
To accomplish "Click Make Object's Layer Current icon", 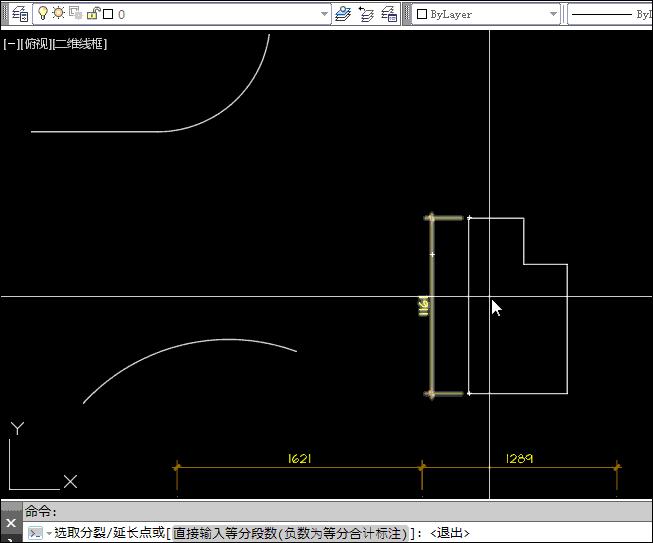I will (343, 14).
